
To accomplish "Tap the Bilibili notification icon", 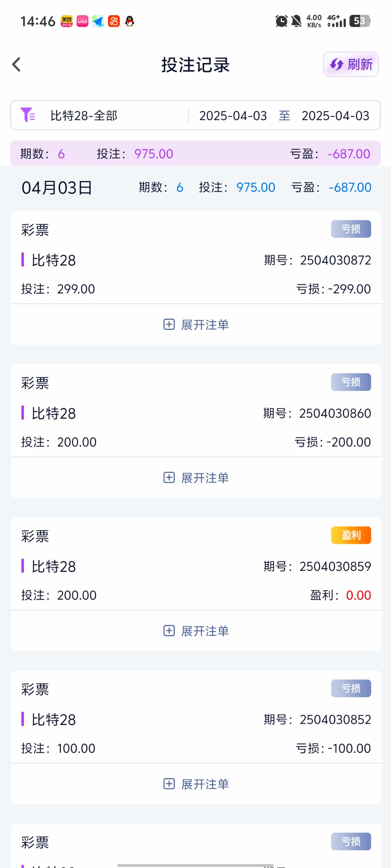I will tap(83, 21).
